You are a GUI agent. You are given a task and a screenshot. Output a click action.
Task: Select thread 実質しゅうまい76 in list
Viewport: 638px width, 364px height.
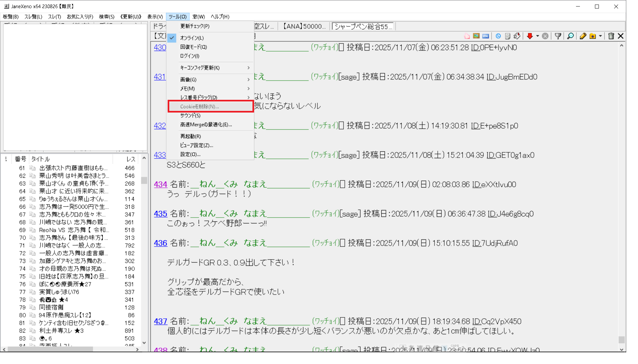click(x=59, y=292)
